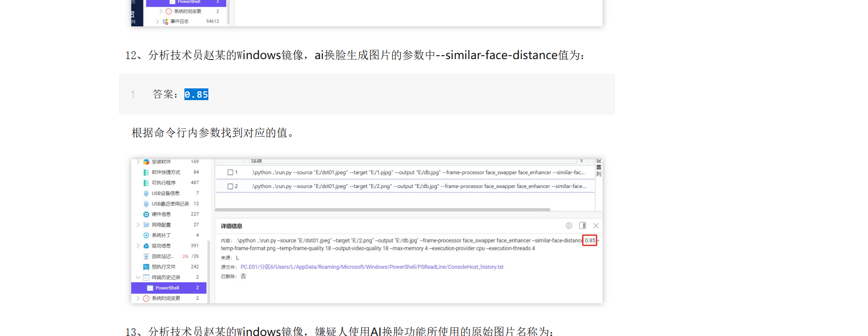Click the 驱动信息 blue triangle icon

(x=146, y=246)
